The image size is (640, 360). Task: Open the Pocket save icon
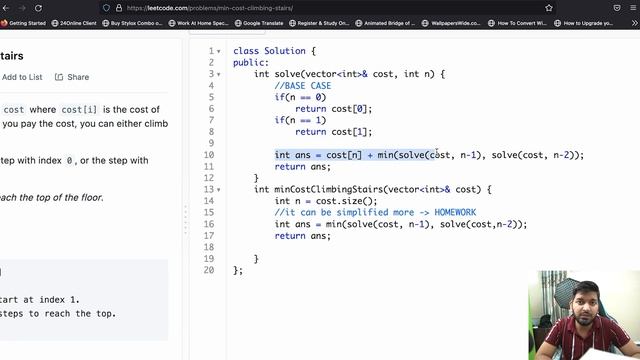(617, 8)
